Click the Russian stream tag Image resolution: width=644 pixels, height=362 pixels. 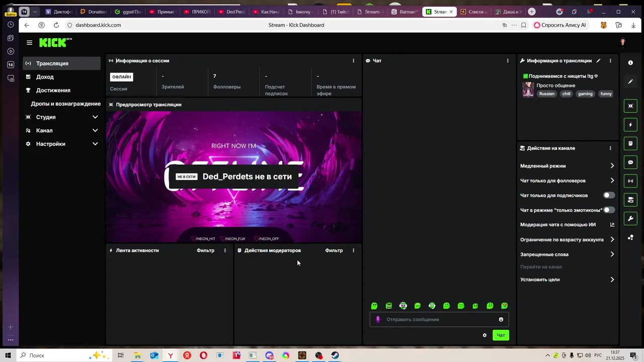(x=547, y=94)
